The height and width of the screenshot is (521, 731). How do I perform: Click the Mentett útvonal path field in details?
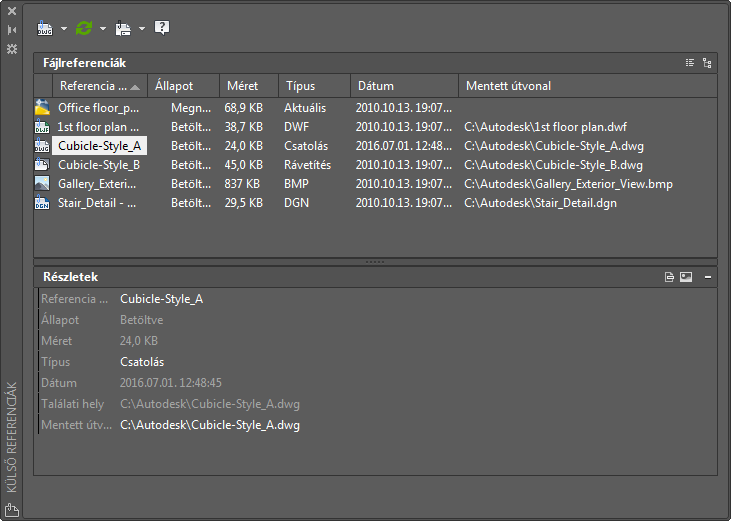click(x=210, y=425)
